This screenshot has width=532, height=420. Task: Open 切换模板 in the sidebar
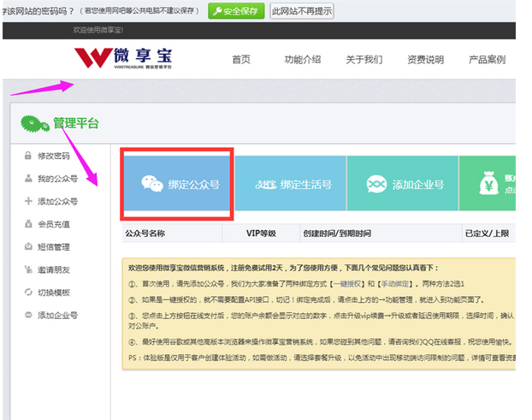(x=54, y=292)
